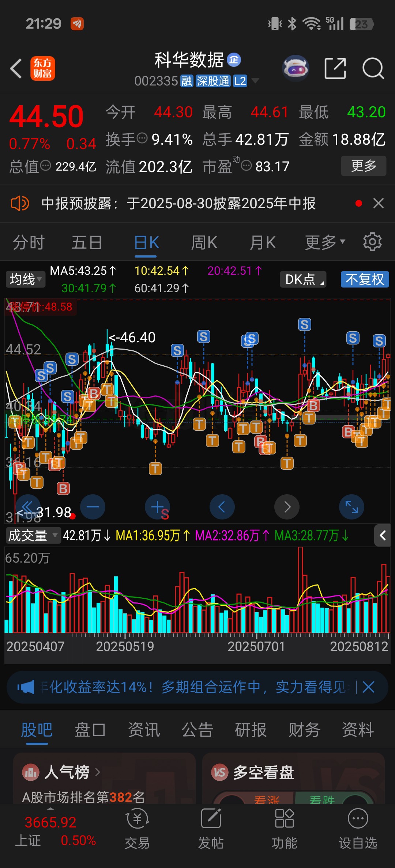This screenshot has height=868, width=395.
Task: Open the 不复权 adjustment selector
Action: tap(365, 279)
